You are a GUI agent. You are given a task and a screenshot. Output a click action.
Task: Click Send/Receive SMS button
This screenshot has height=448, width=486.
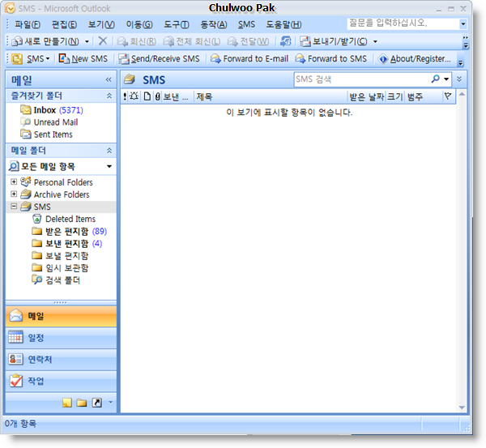[x=160, y=58]
